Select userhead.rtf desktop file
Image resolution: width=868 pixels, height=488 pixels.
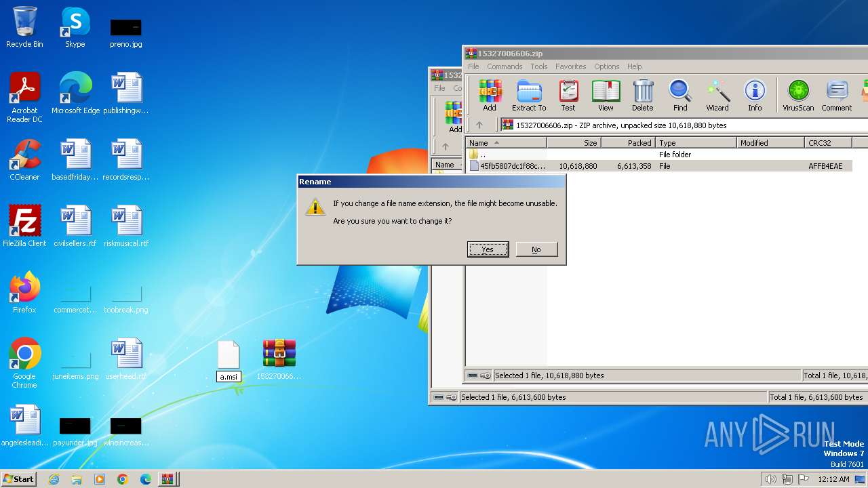click(126, 359)
